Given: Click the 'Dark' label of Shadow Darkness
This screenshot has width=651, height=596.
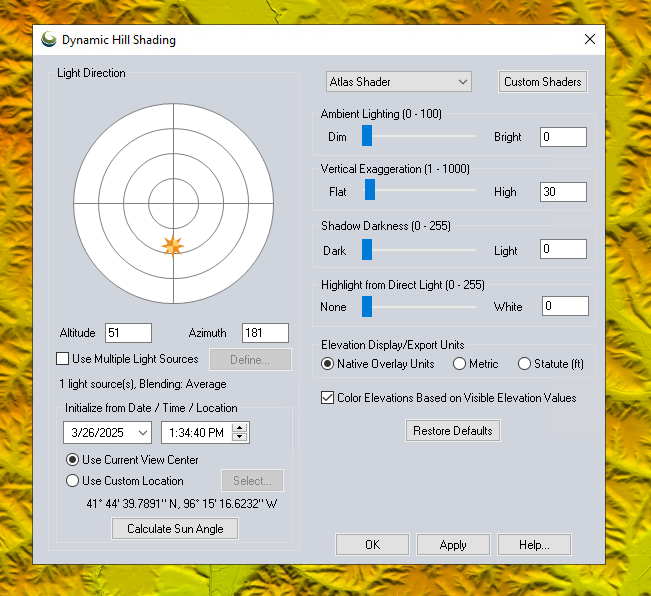Looking at the screenshot, I should (335, 251).
